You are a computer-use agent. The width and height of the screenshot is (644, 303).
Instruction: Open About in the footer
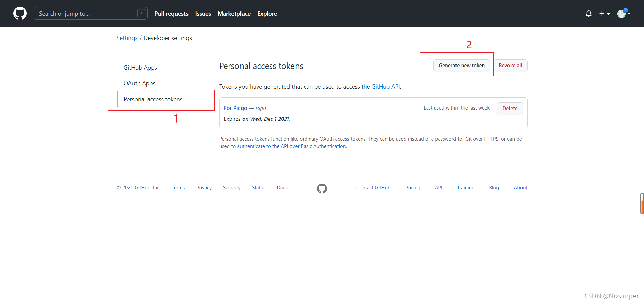(x=521, y=188)
